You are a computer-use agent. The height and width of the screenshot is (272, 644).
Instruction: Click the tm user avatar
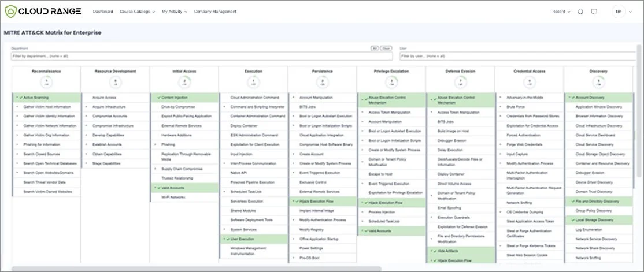point(619,12)
